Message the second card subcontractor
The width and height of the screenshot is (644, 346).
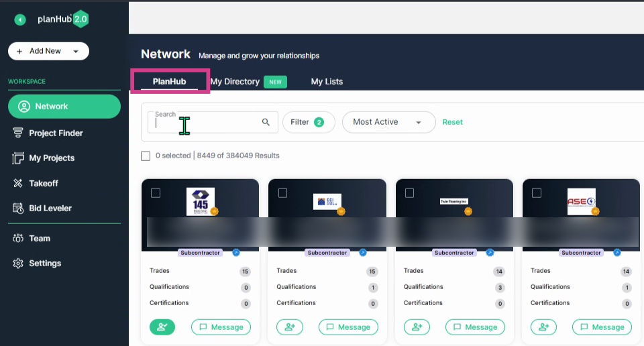[x=348, y=327]
